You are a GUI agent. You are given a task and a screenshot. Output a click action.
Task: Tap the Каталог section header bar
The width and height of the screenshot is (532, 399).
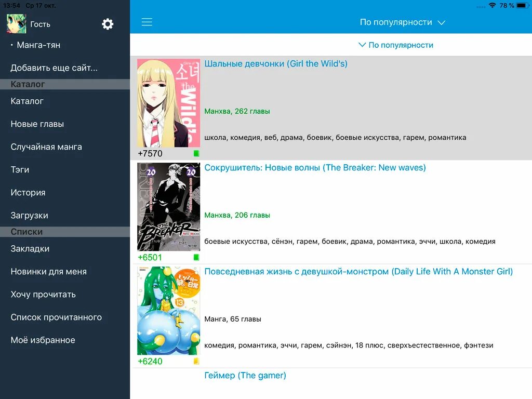(65, 84)
